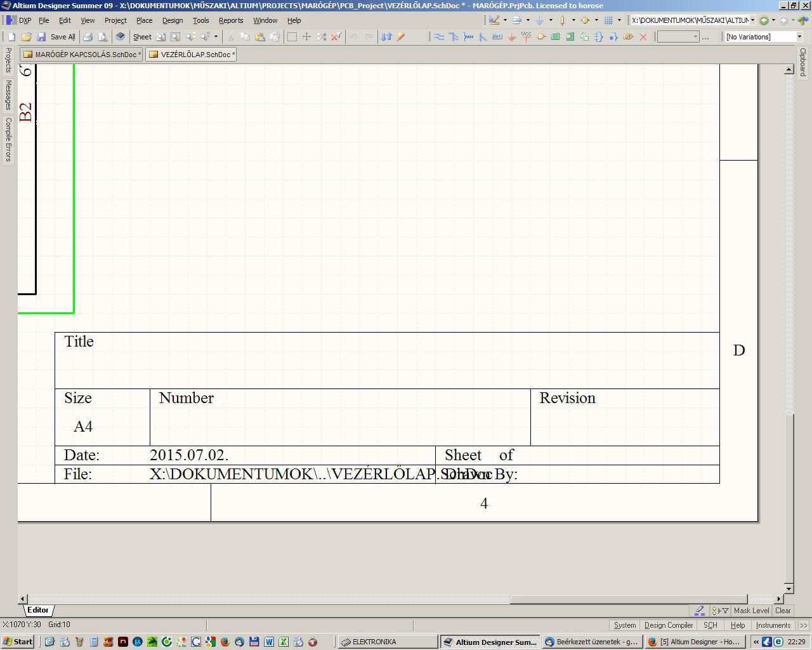Screen dimensions: 812x650
Task: Select the Place Port tool
Action: pyautogui.click(x=629, y=37)
